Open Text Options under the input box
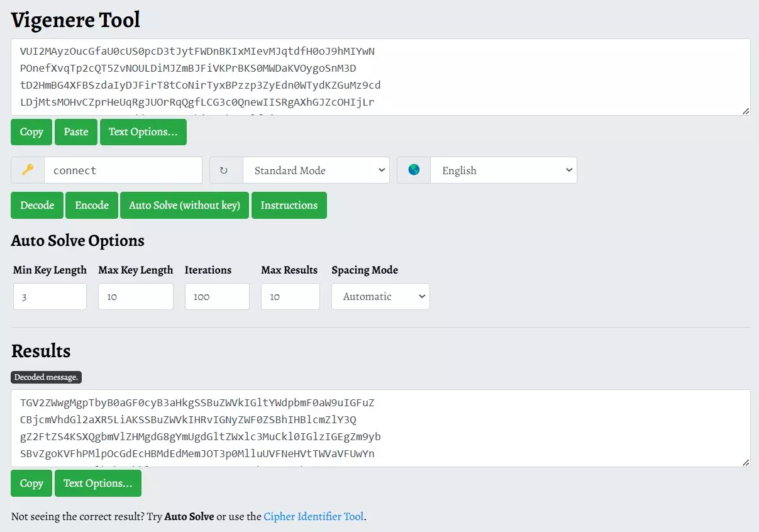The image size is (759, 532). pyautogui.click(x=143, y=132)
